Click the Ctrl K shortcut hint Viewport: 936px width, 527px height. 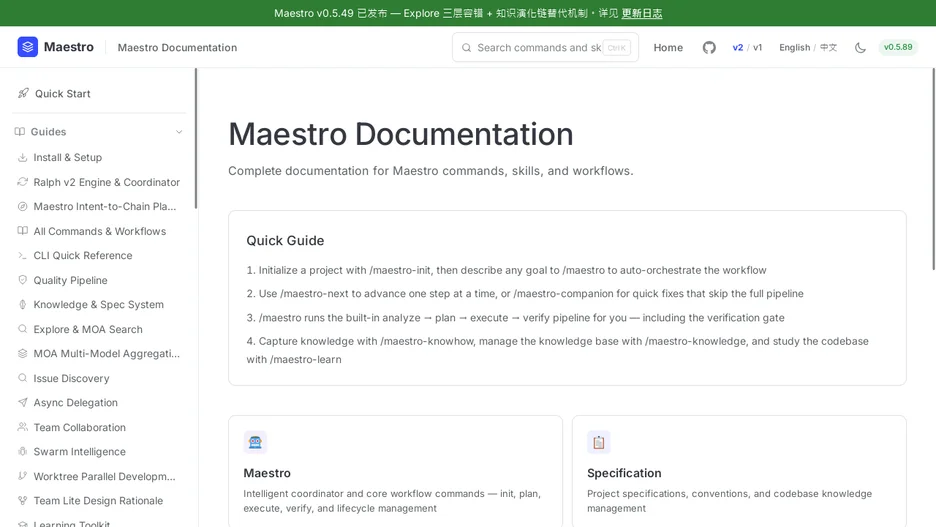click(617, 48)
